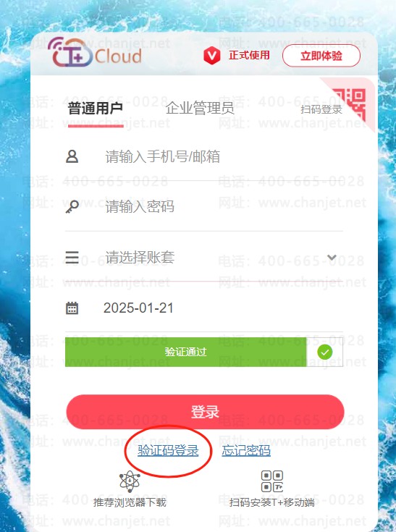The width and height of the screenshot is (396, 532).
Task: Expand the account set dropdown chevron
Action: pyautogui.click(x=332, y=258)
